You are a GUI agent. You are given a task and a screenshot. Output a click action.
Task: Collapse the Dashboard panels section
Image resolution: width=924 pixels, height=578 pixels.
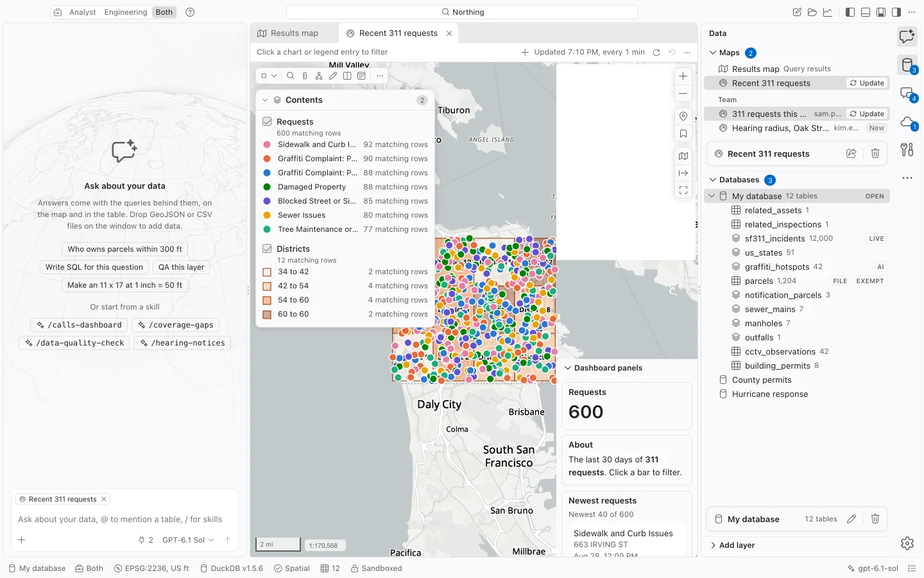(568, 368)
